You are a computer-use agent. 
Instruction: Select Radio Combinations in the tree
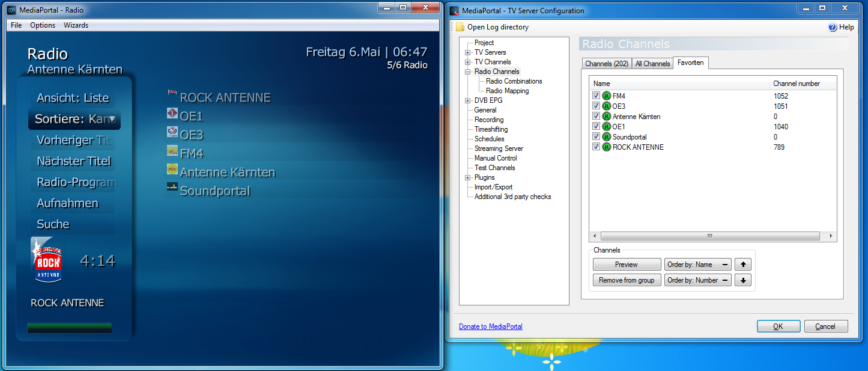pyautogui.click(x=514, y=81)
